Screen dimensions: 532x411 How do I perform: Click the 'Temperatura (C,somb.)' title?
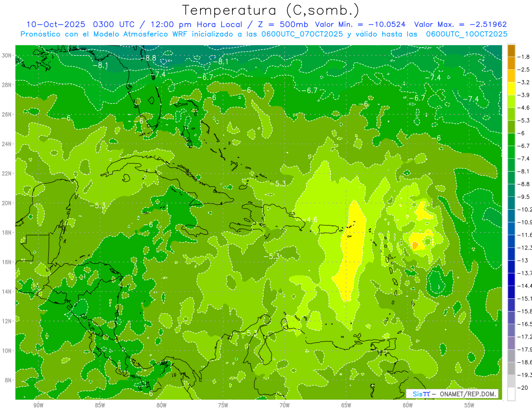[271, 10]
